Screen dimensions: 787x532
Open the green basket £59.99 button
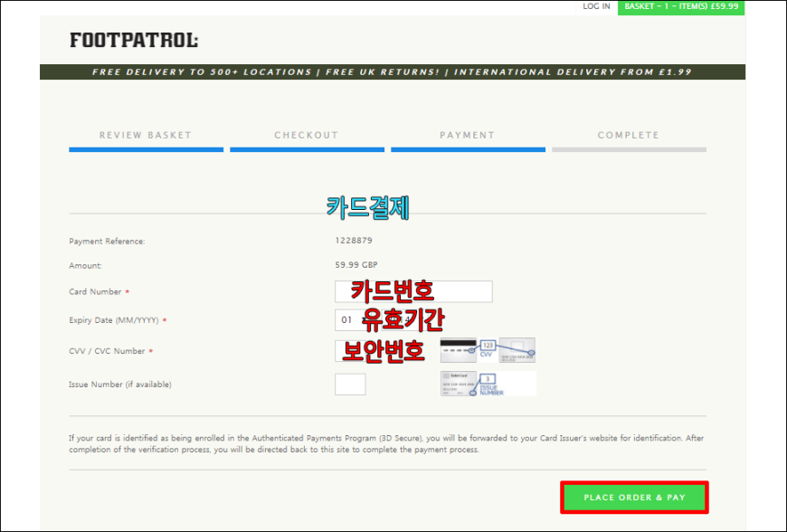point(681,7)
